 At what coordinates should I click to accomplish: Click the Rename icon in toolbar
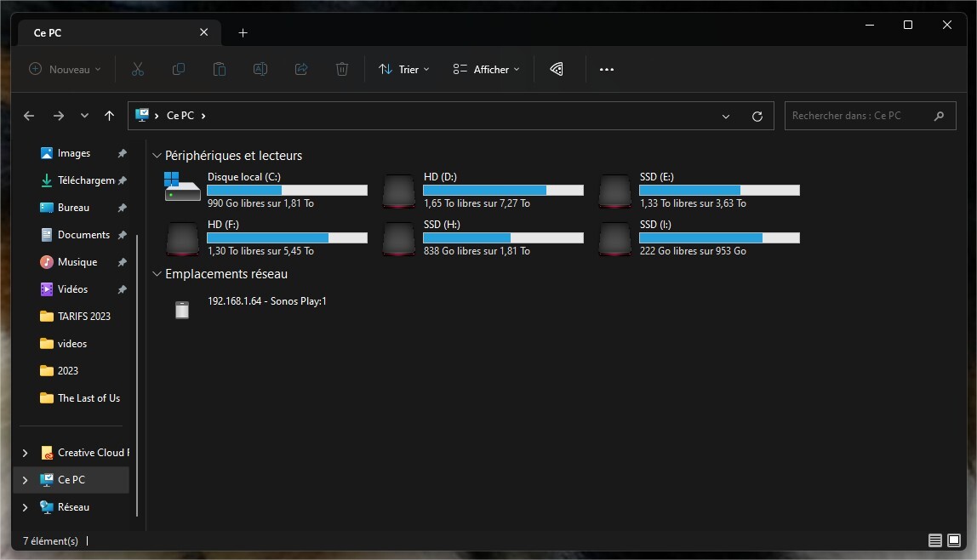click(260, 69)
